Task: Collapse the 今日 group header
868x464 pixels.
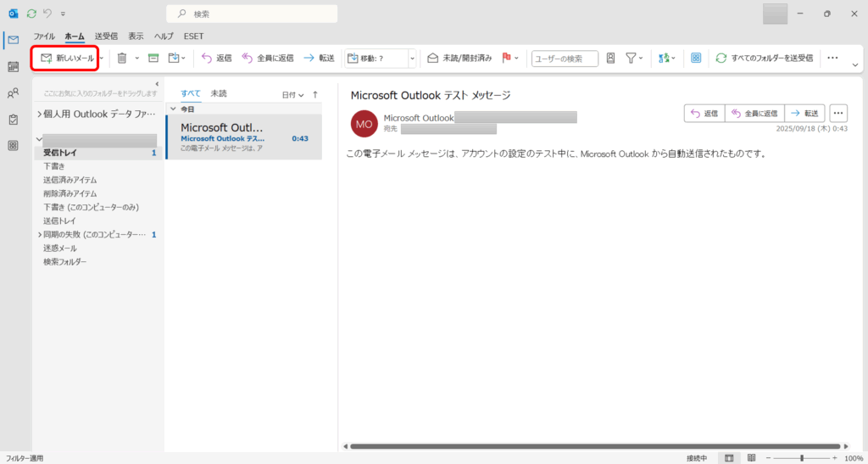Action: pyautogui.click(x=173, y=109)
